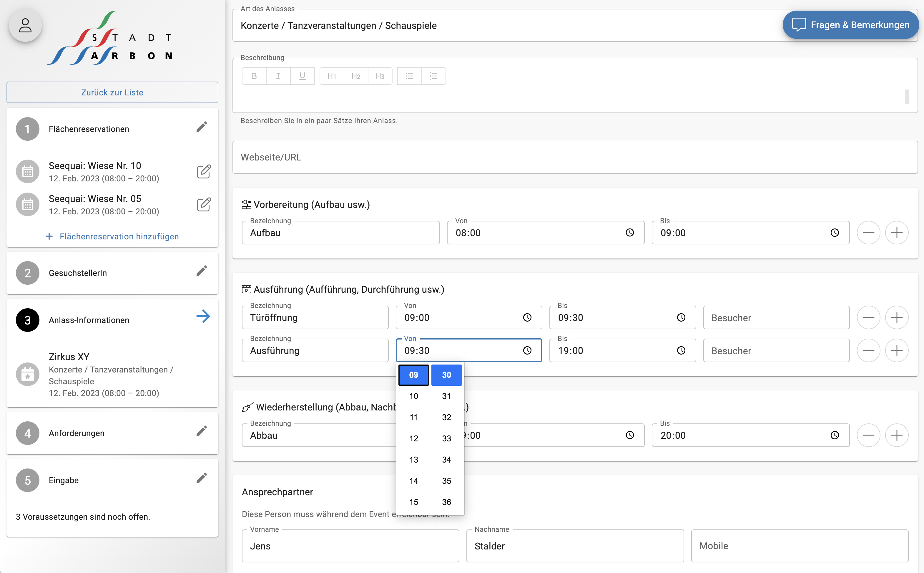Click the user profile avatar icon

[x=25, y=26]
